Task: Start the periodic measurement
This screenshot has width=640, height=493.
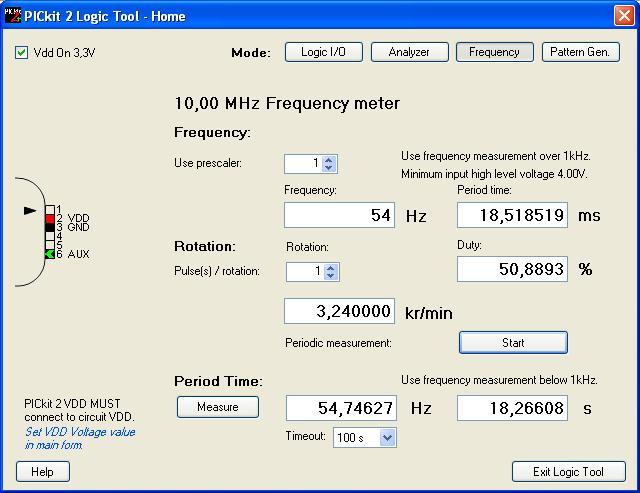Action: (x=513, y=342)
